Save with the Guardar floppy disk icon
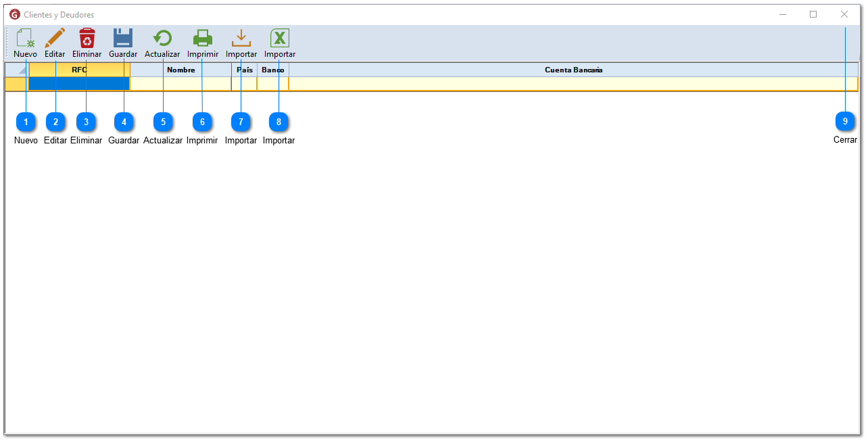 pyautogui.click(x=123, y=43)
